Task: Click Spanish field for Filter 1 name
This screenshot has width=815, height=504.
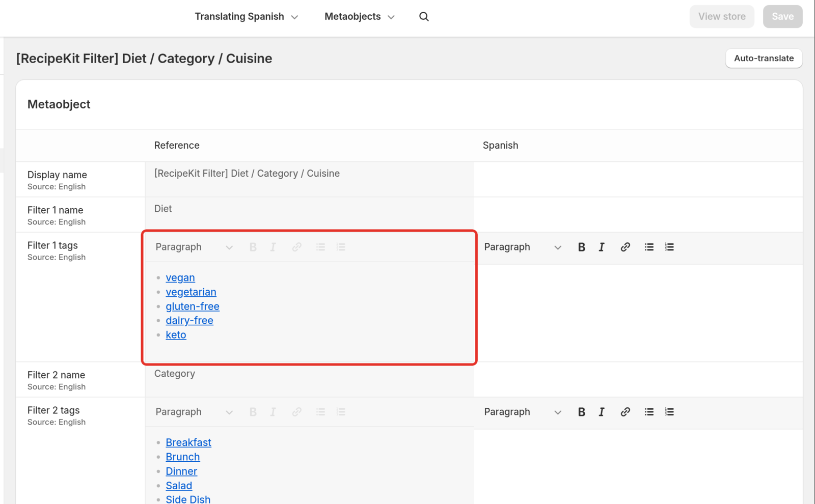Action: pos(638,215)
